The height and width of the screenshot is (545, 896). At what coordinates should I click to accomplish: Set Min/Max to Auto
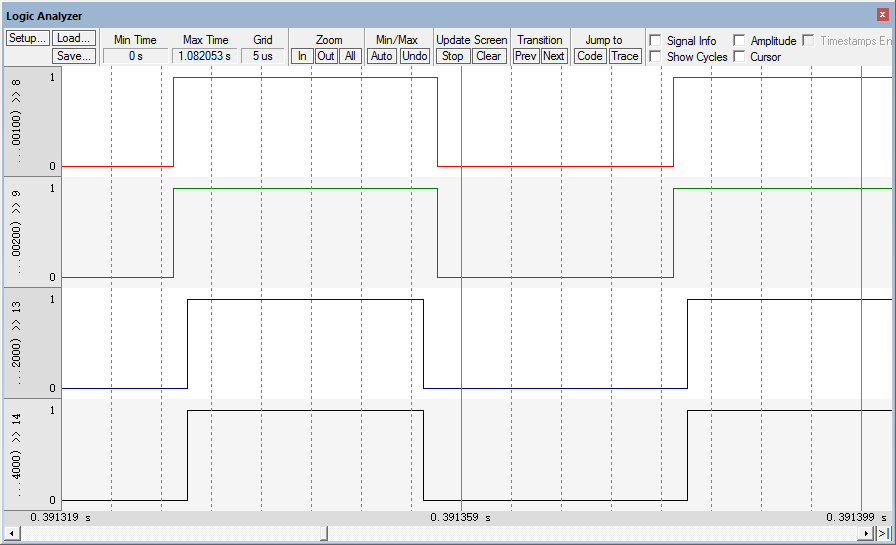[x=382, y=56]
